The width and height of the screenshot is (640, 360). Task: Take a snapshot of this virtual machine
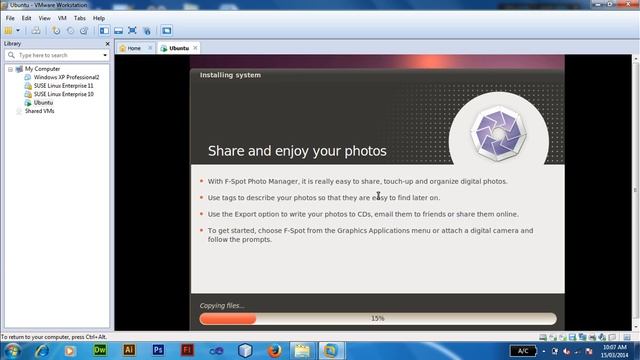tap(56, 31)
